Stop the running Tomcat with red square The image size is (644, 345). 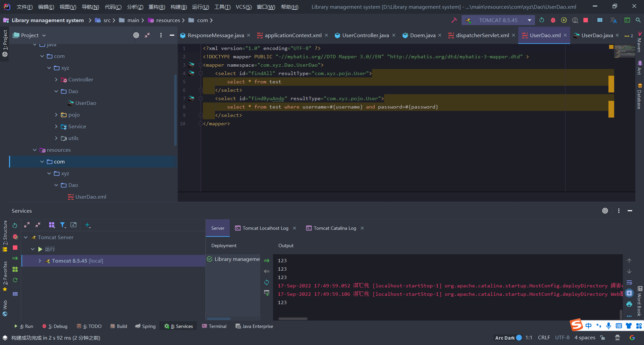(x=586, y=20)
